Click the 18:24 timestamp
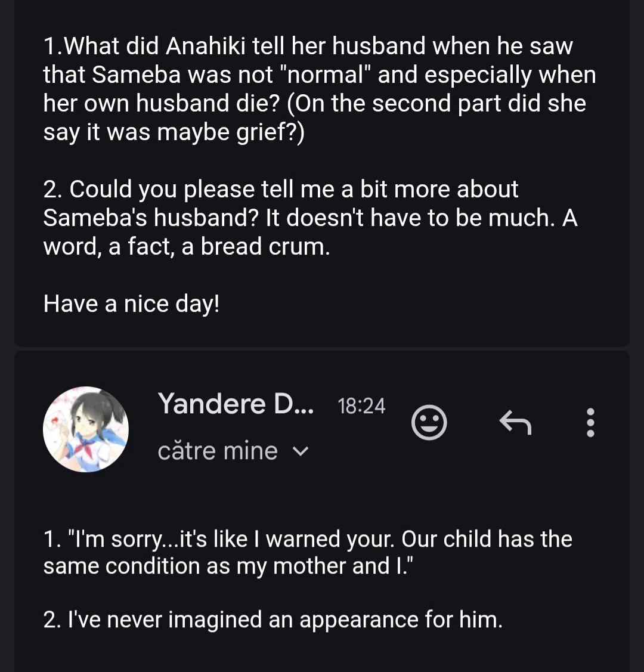This screenshot has width=644, height=672. click(361, 406)
